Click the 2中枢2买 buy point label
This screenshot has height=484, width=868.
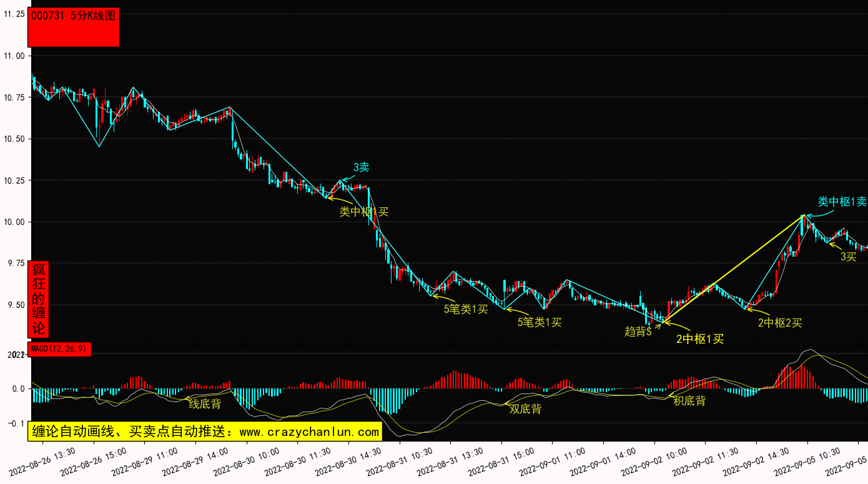click(779, 323)
